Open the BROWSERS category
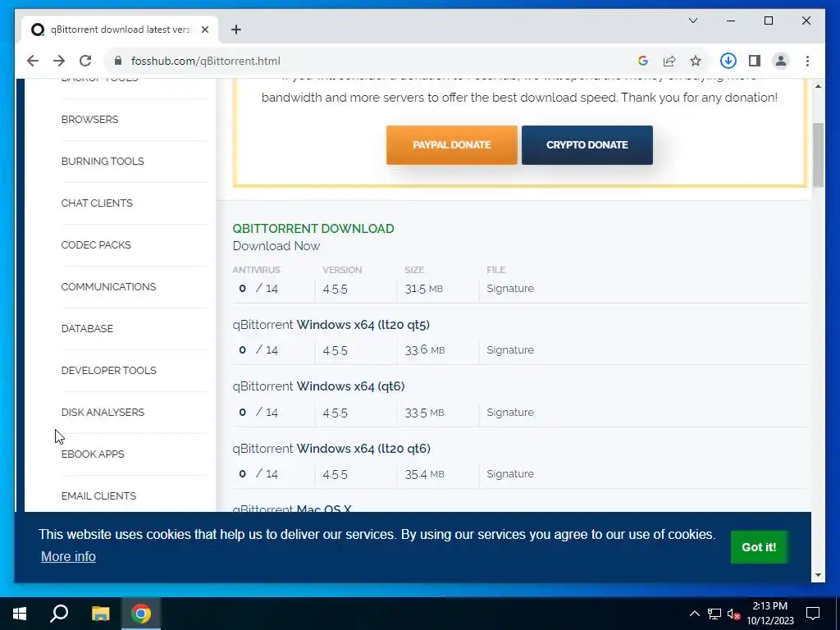 [89, 120]
